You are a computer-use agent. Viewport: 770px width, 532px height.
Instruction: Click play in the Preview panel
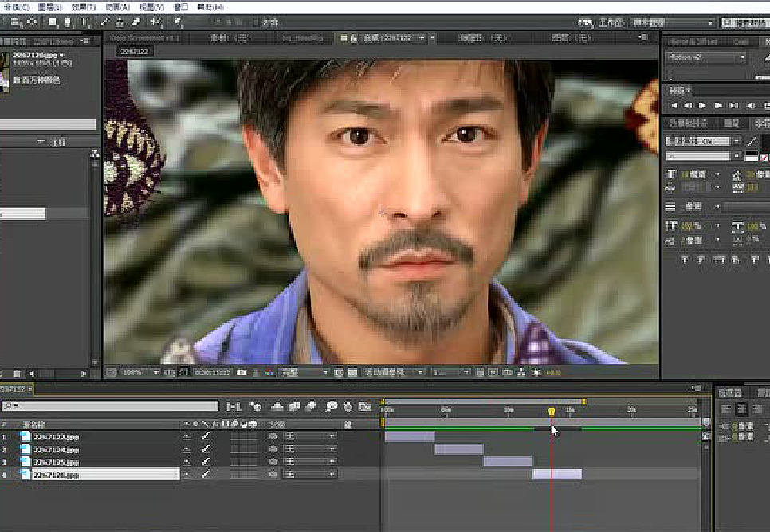702,105
